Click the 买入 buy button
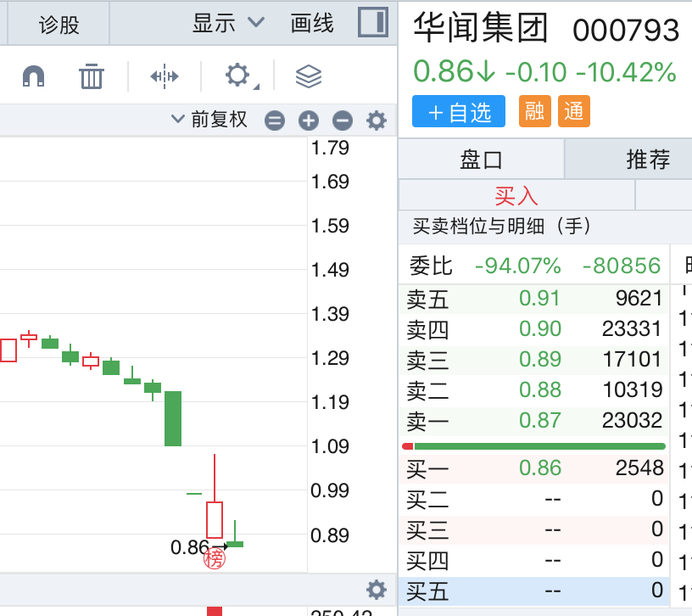 point(516,196)
